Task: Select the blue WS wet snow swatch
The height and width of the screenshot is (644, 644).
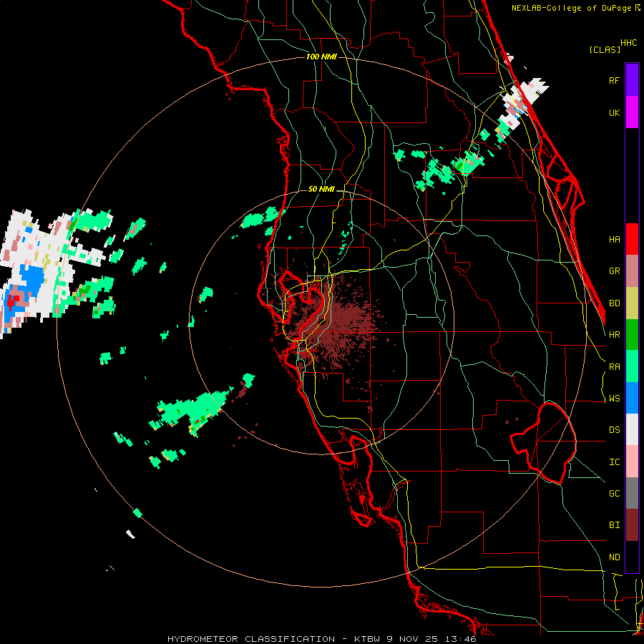Action: (x=632, y=398)
